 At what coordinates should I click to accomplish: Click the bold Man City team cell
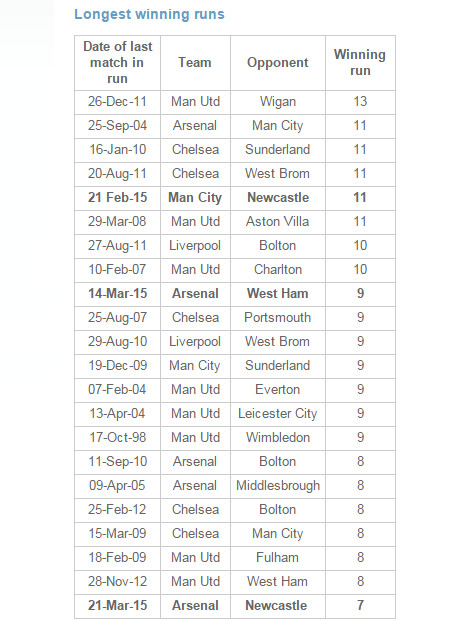pyautogui.click(x=195, y=198)
